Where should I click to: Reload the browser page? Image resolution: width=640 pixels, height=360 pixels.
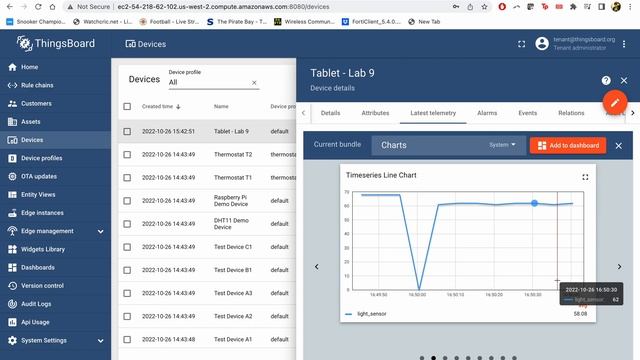pyautogui.click(x=38, y=7)
